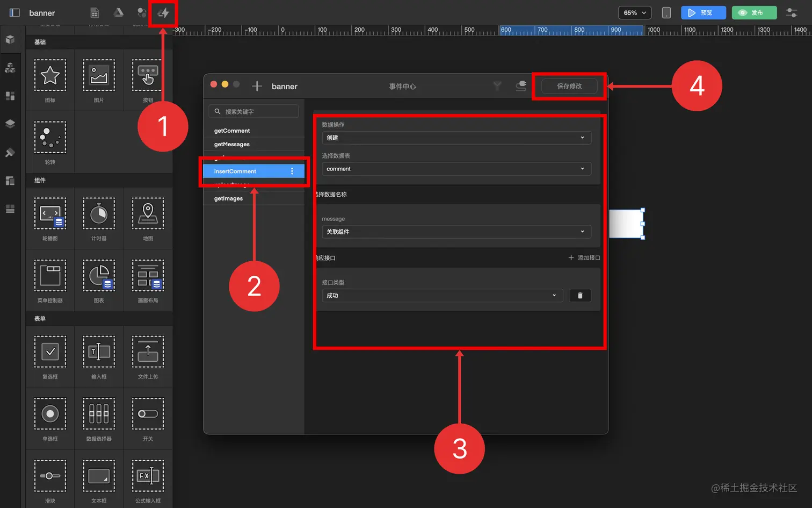This screenshot has height=508, width=812.
Task: Open the 选择数据表 dropdown showing comment
Action: coord(456,169)
